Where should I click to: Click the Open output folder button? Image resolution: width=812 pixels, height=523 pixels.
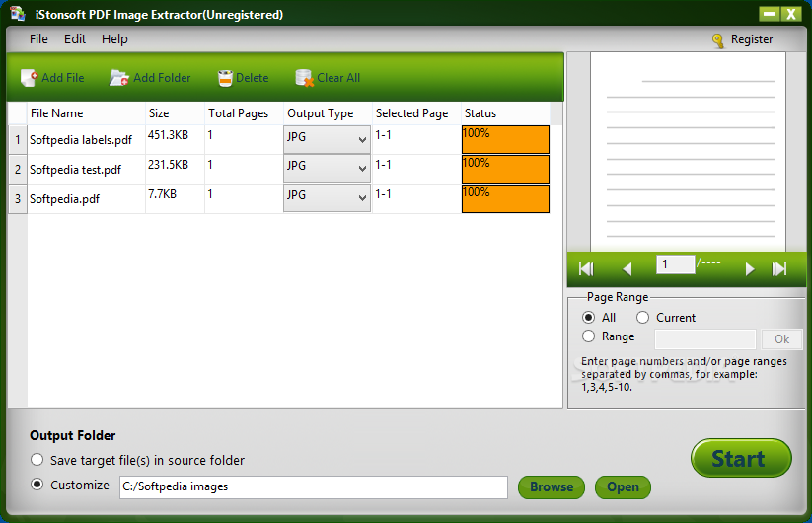(x=623, y=487)
